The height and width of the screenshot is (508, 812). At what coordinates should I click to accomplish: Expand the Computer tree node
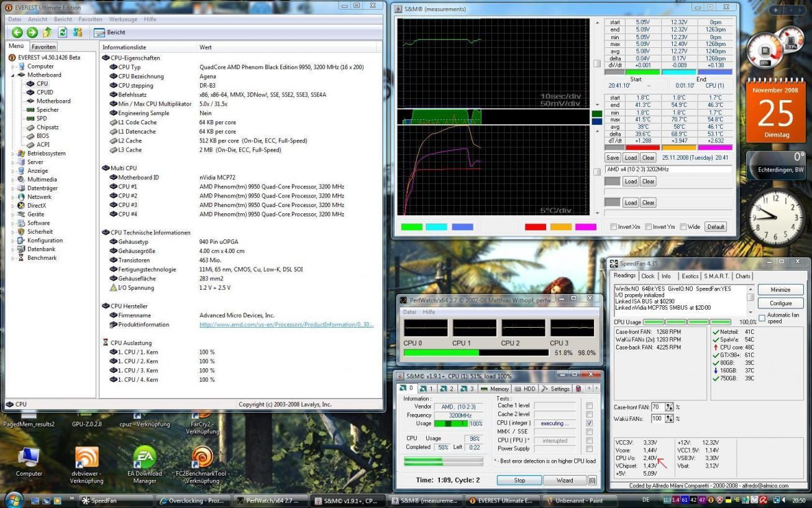(12, 66)
